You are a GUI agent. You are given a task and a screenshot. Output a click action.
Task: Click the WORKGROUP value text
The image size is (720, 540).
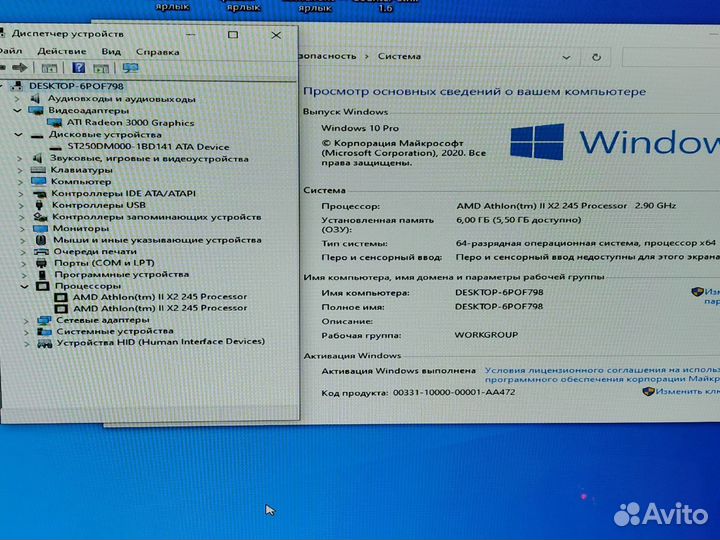[486, 335]
